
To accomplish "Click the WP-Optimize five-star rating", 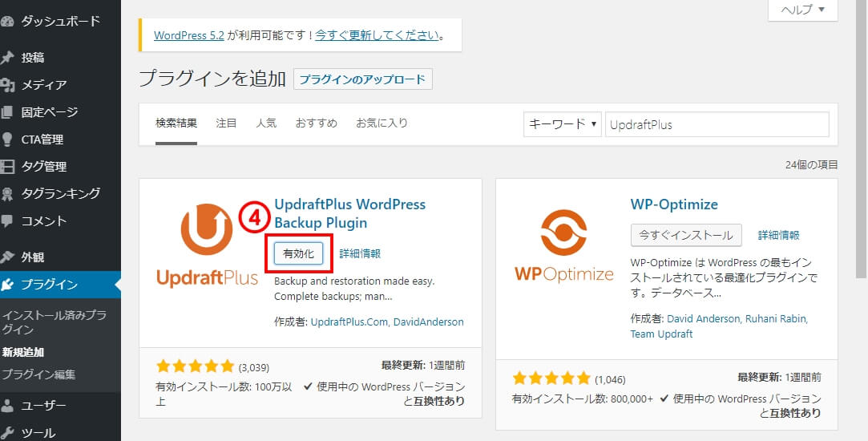I will (x=551, y=379).
